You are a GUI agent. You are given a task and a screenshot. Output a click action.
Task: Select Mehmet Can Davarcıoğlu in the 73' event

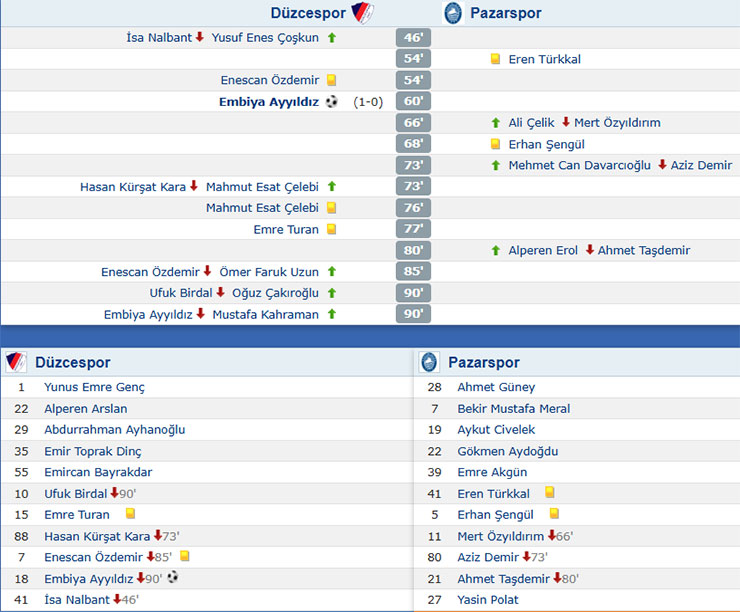pos(579,165)
